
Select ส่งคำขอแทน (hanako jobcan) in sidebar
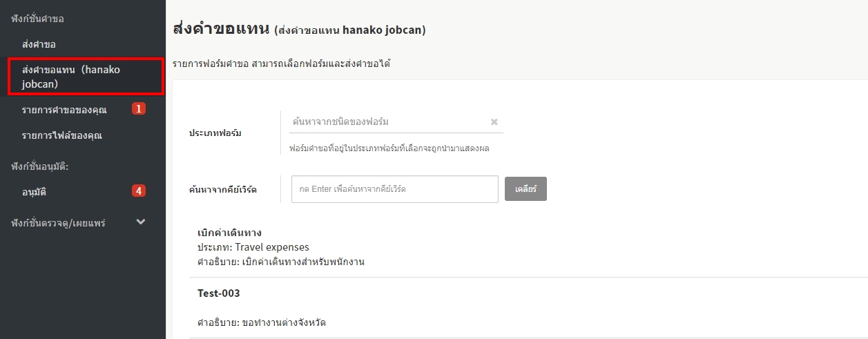[x=71, y=77]
